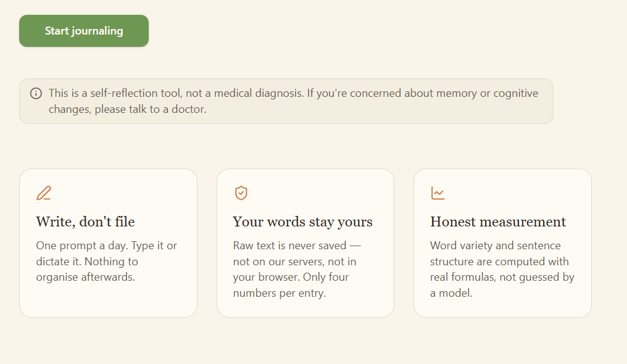Select the "Your words stay yours" heading
This screenshot has height=364, width=627.
(303, 221)
